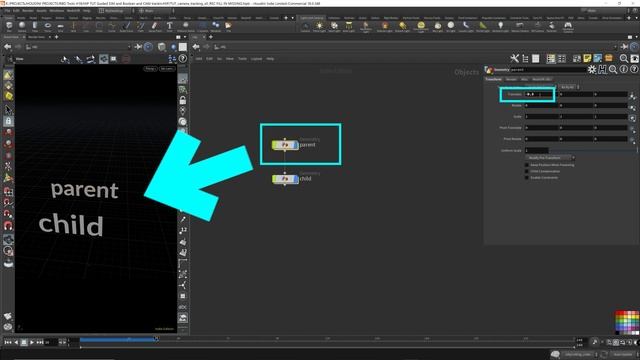Jump to first frame on playbar
The image size is (640, 360).
pos(8,342)
